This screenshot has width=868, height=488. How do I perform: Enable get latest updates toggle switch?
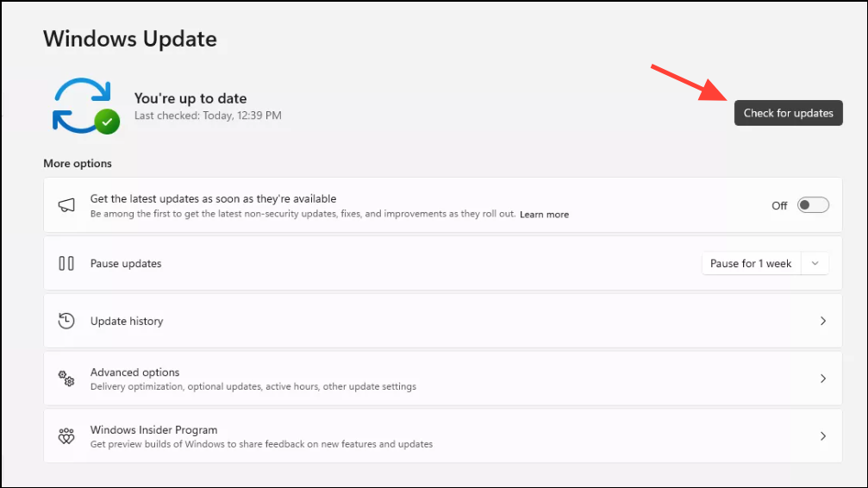pyautogui.click(x=813, y=205)
